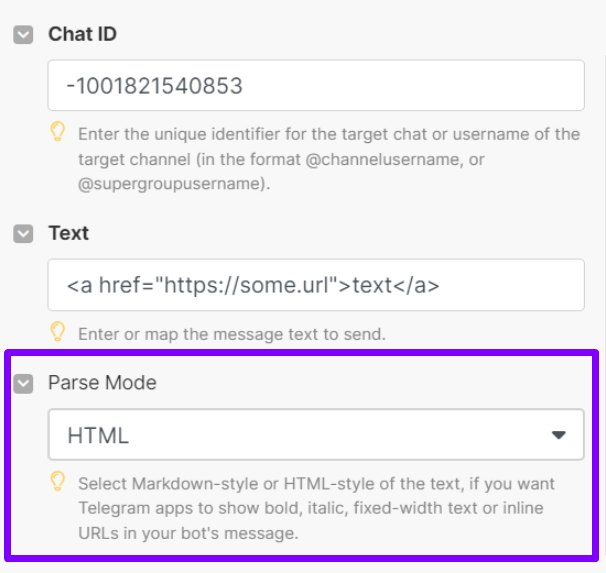606x573 pixels.
Task: Click the Text field label
Action: 68,233
